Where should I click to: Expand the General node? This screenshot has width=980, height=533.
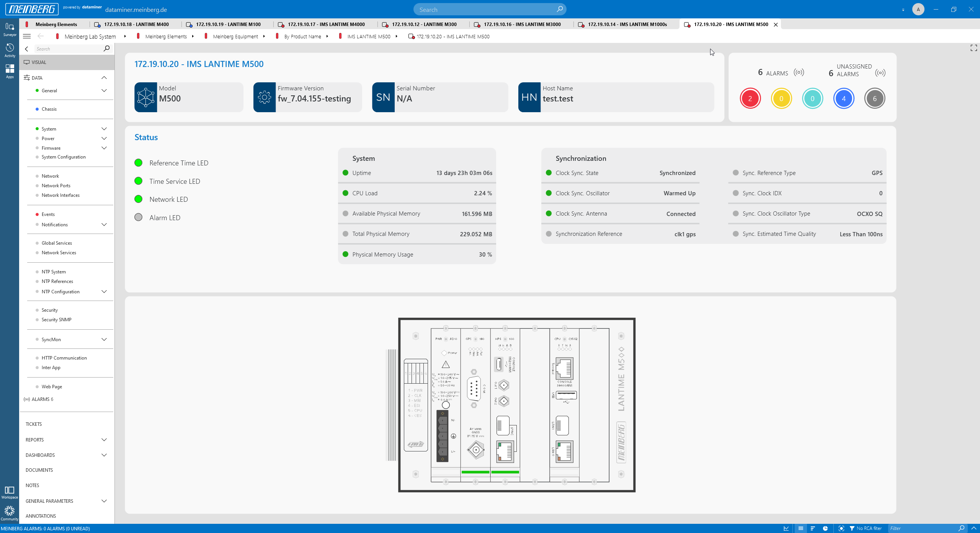(104, 91)
